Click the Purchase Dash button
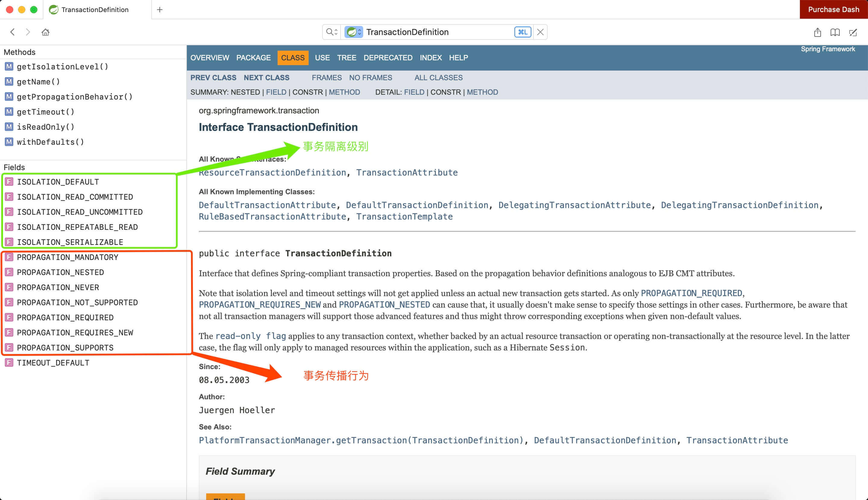Viewport: 868px width, 500px height. tap(833, 10)
